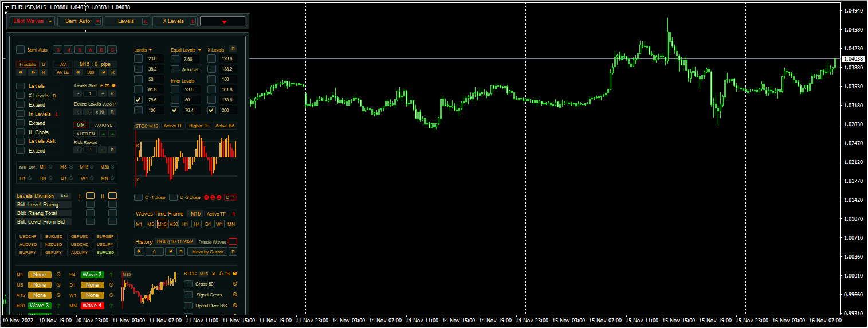Uncheck the 78.6 level checkbox
This screenshot has width=868, height=328.
[x=138, y=100]
